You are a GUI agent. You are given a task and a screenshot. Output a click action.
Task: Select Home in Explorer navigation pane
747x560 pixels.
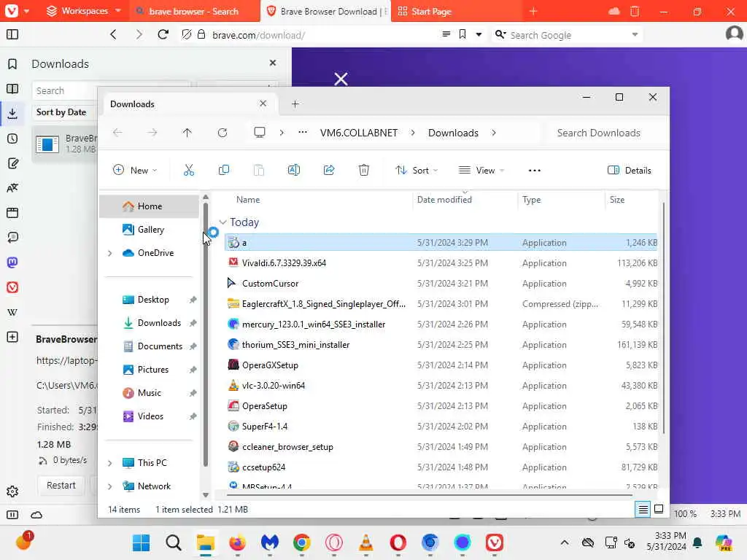point(149,206)
